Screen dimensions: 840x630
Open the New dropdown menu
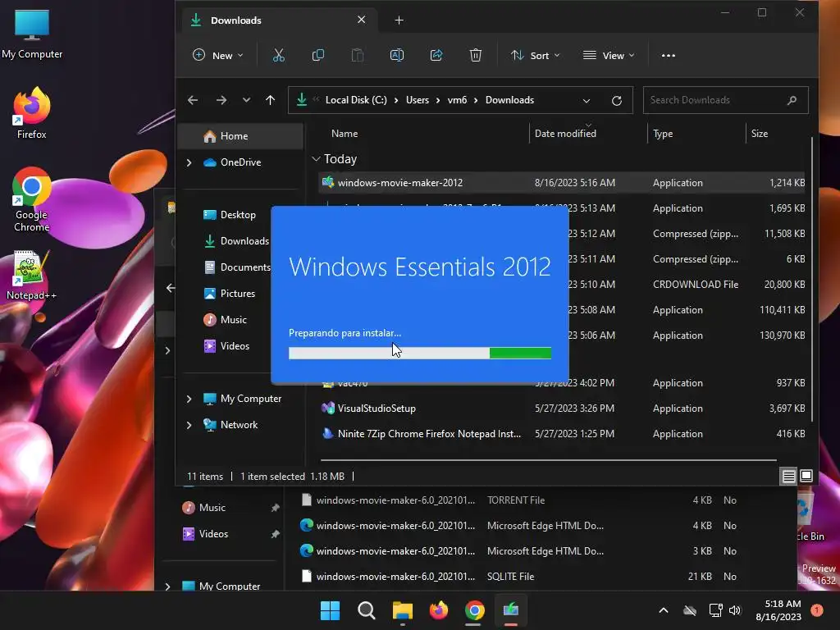click(x=218, y=55)
